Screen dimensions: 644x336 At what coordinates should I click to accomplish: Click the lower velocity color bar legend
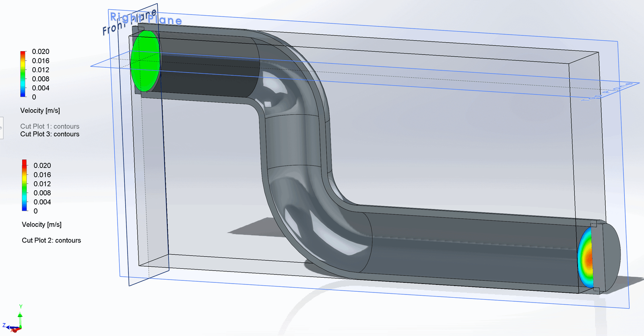[25, 185]
